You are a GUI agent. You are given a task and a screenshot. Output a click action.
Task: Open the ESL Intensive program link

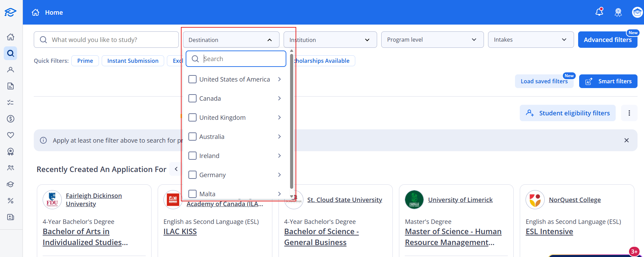549,231
